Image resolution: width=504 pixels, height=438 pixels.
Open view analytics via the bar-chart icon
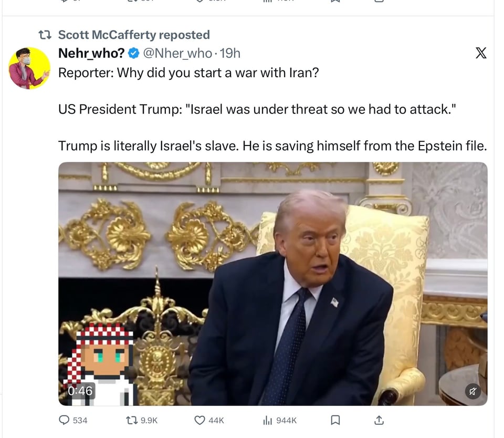(268, 420)
